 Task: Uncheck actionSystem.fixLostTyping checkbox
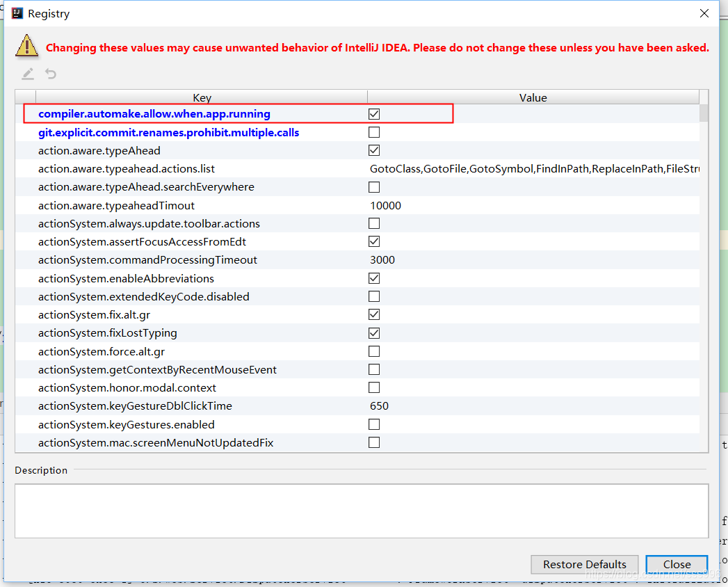pos(374,333)
